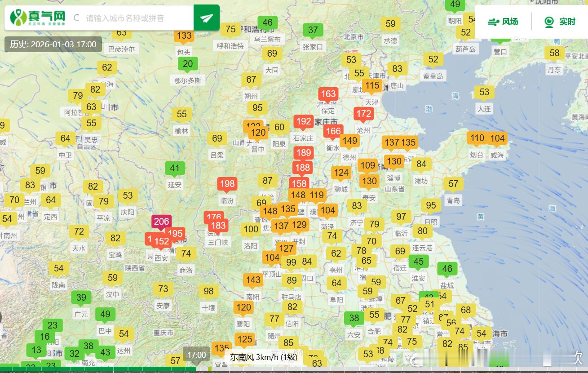Select the red 158 AQI marker
The width and height of the screenshot is (588, 373).
(x=299, y=184)
